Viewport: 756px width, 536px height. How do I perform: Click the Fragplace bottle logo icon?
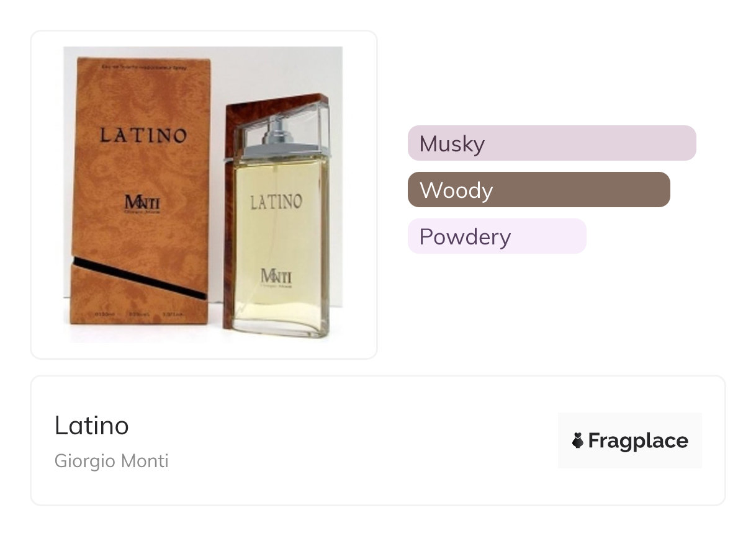pos(577,441)
